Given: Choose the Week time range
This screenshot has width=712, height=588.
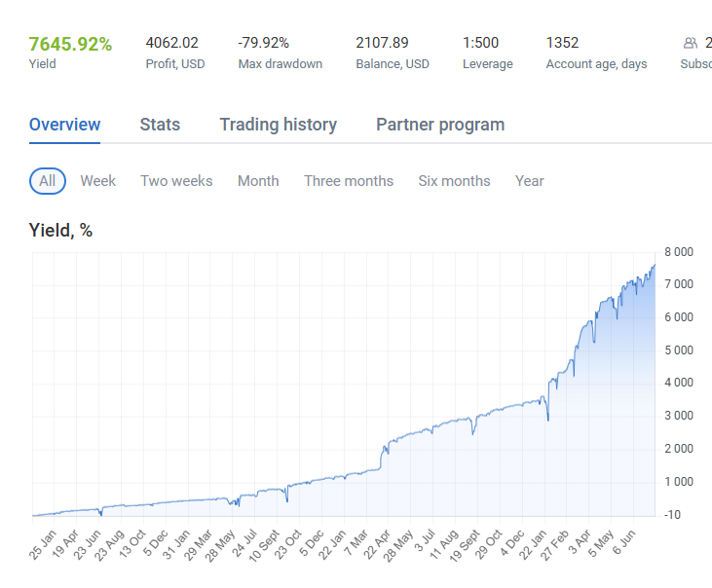Looking at the screenshot, I should click(x=98, y=181).
